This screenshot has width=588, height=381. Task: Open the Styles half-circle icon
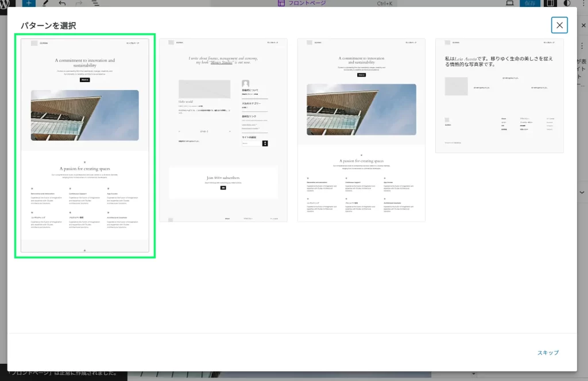click(567, 3)
